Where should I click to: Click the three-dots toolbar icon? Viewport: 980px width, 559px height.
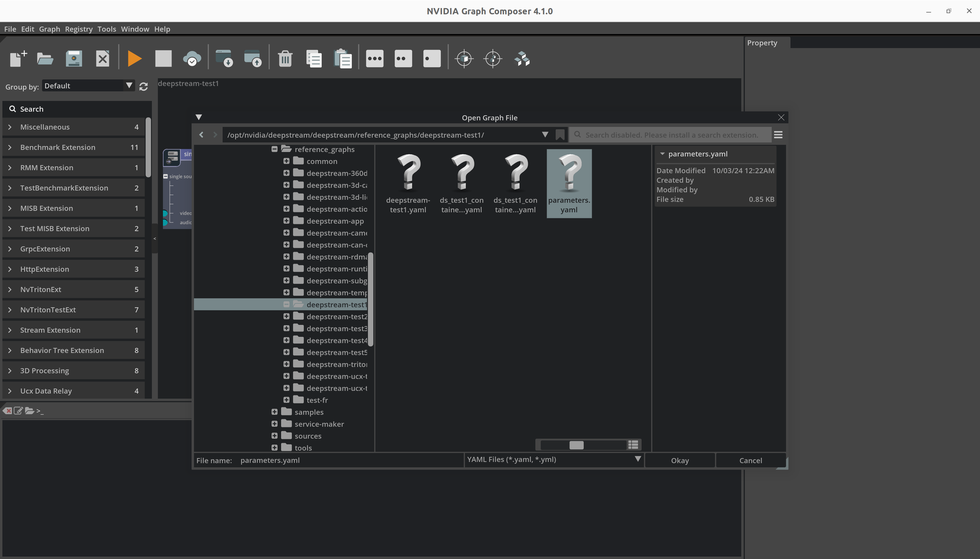375,59
